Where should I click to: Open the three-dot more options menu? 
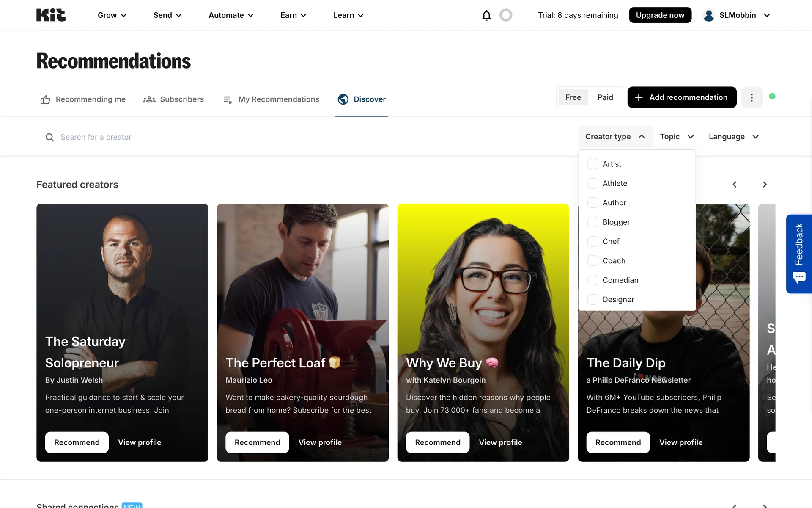pyautogui.click(x=752, y=97)
